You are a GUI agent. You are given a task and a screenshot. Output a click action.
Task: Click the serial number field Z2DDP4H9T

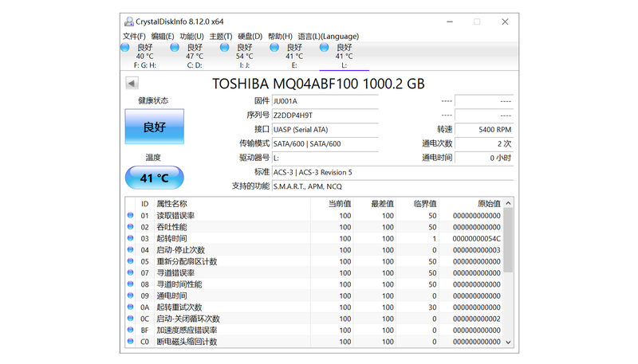(325, 115)
